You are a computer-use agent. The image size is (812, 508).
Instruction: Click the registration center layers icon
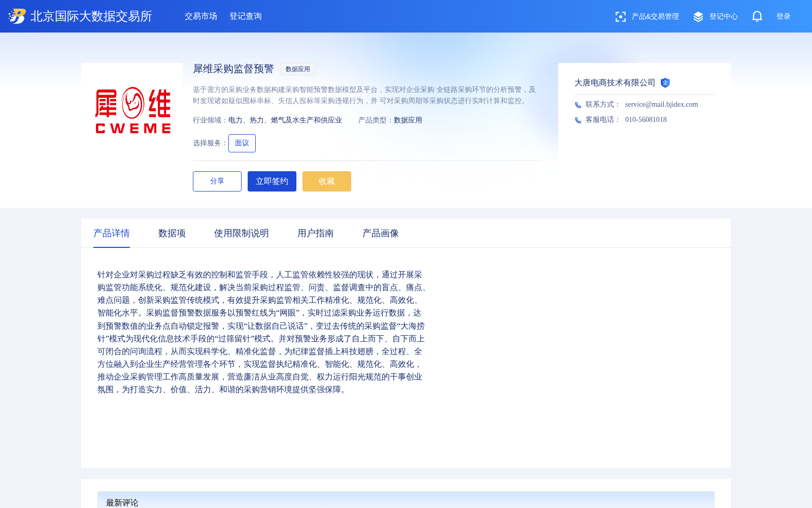[698, 17]
